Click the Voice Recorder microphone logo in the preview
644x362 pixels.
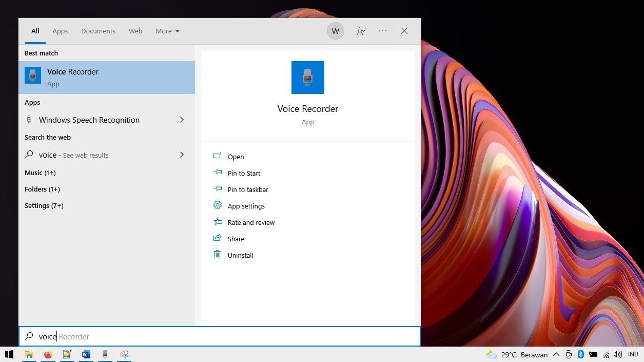point(307,78)
